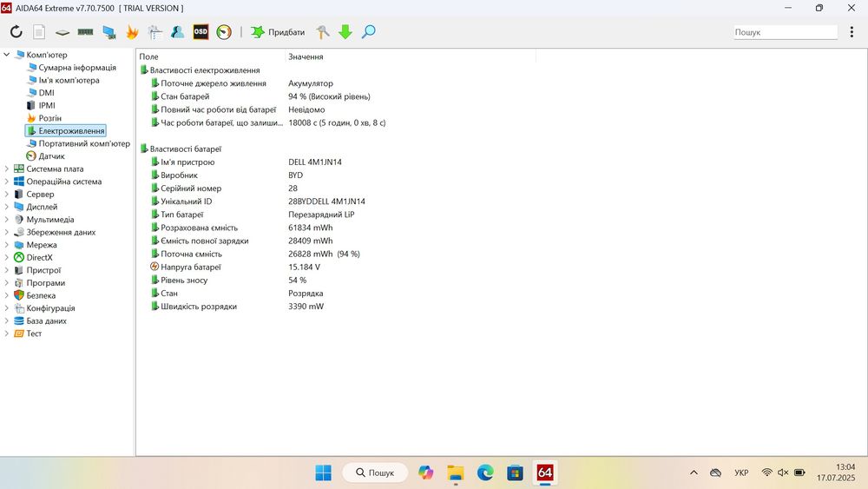
Task: Click the taskbar Пошук search box
Action: pyautogui.click(x=375, y=472)
